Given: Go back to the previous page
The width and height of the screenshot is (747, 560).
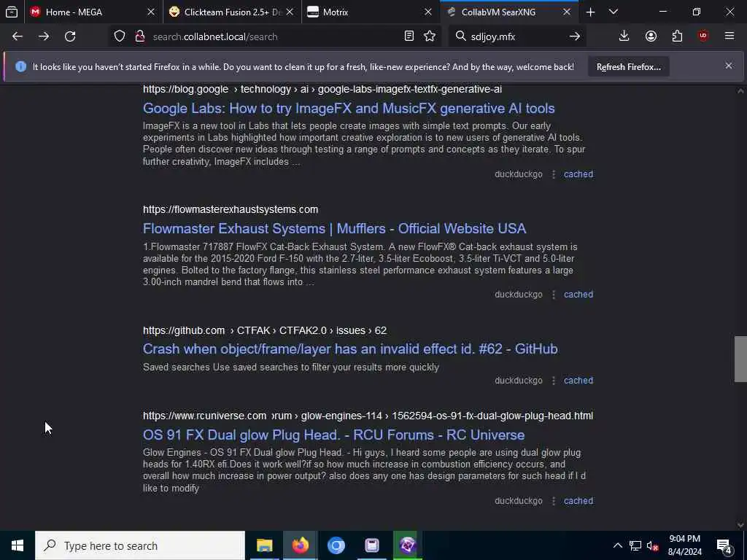Looking at the screenshot, I should pos(18,36).
